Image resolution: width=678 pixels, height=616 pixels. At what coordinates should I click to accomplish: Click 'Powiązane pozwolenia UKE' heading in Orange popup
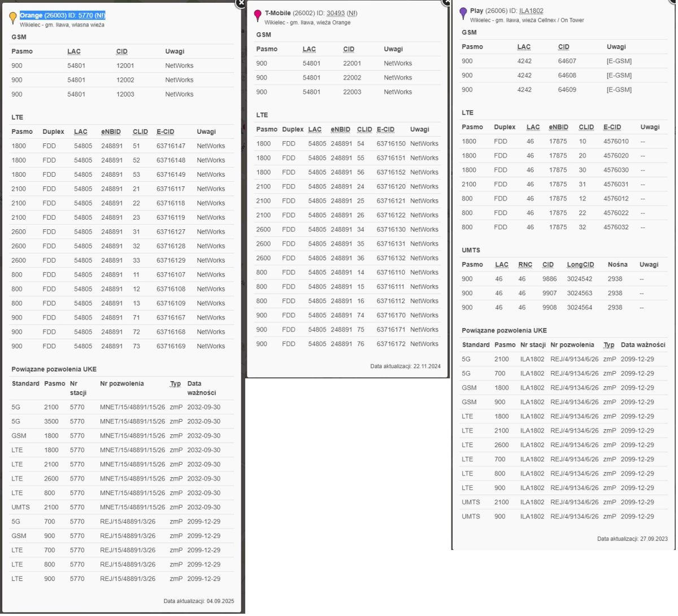click(x=54, y=370)
